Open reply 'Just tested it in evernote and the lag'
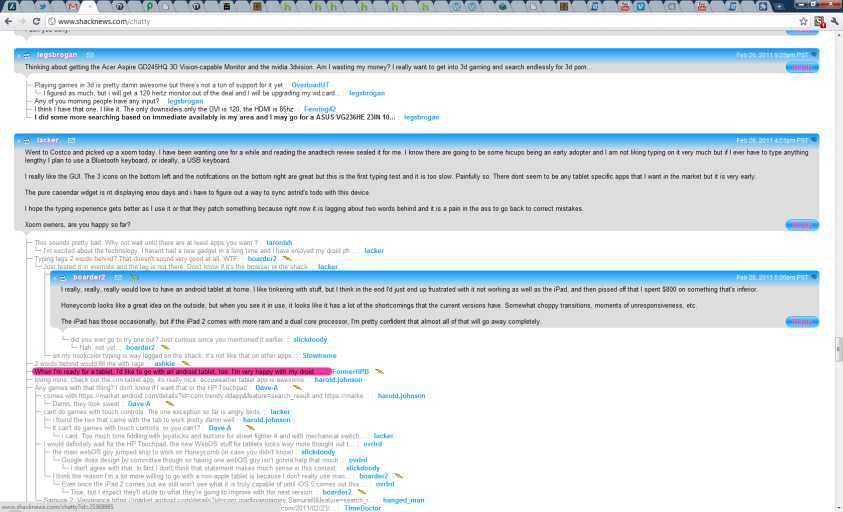Viewport: 843px width, 512px height. [176, 267]
